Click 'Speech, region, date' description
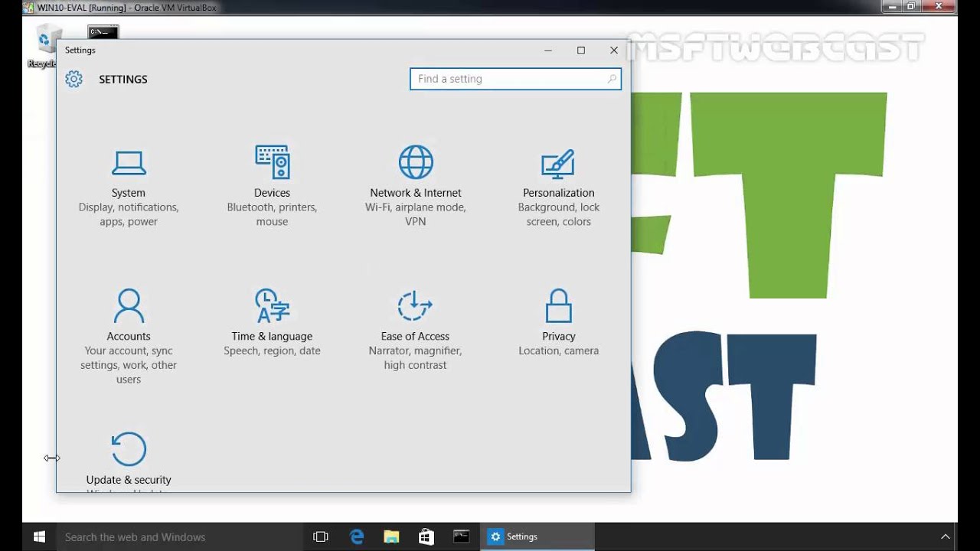The image size is (980, 551). pos(272,350)
